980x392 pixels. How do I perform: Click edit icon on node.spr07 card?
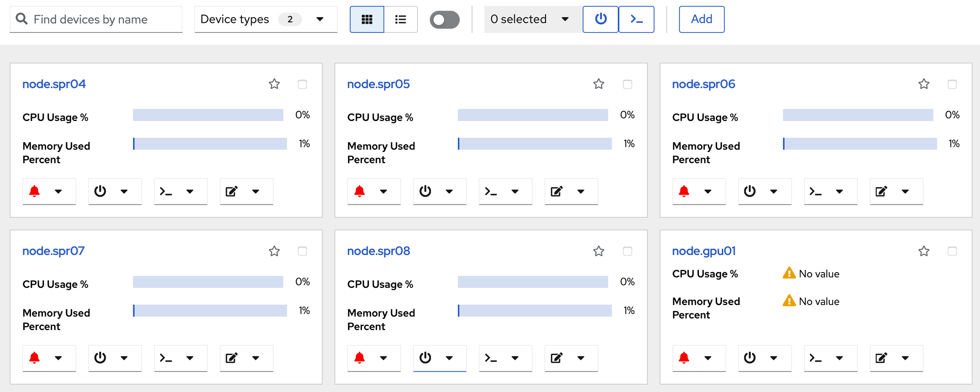tap(232, 358)
